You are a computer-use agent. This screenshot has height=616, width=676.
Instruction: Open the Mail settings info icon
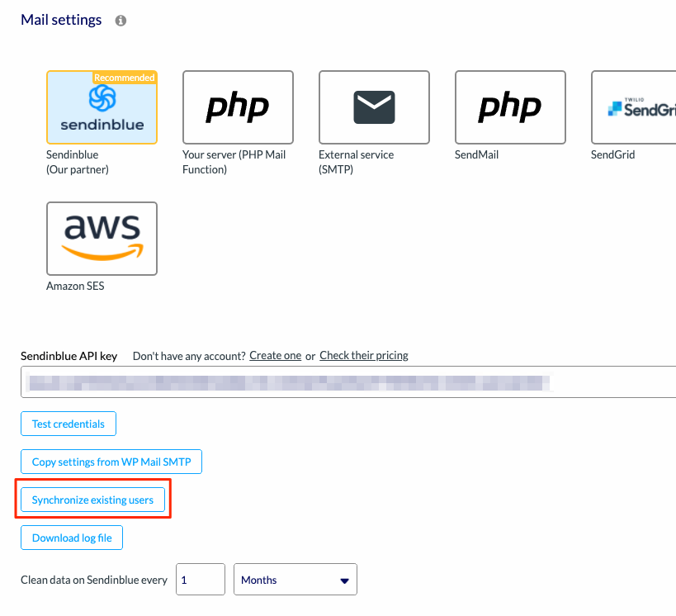coord(121,21)
